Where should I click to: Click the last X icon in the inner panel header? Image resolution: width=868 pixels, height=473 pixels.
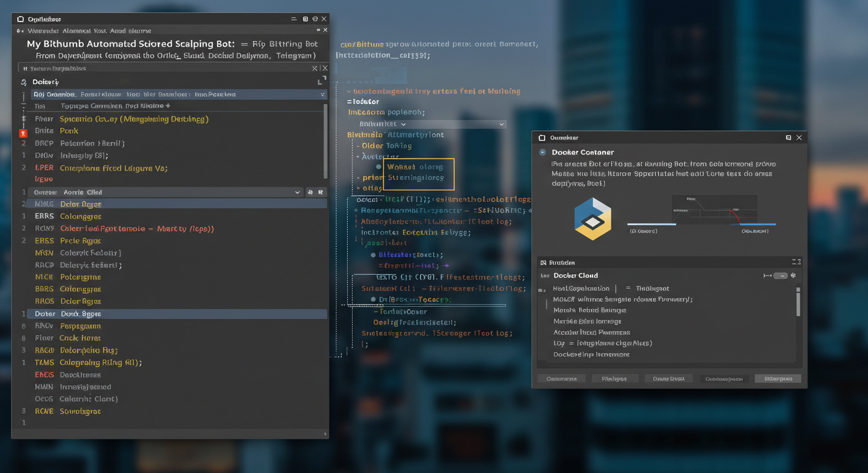(325, 68)
